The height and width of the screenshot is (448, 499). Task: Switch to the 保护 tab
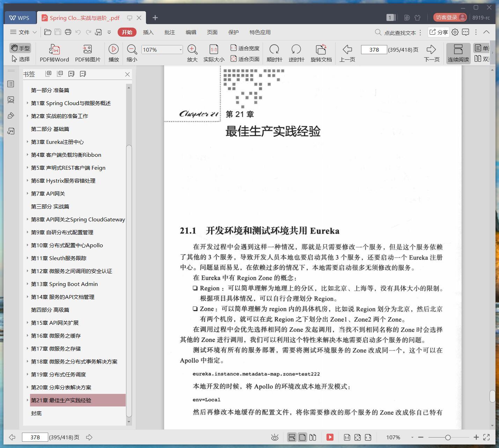pos(233,32)
